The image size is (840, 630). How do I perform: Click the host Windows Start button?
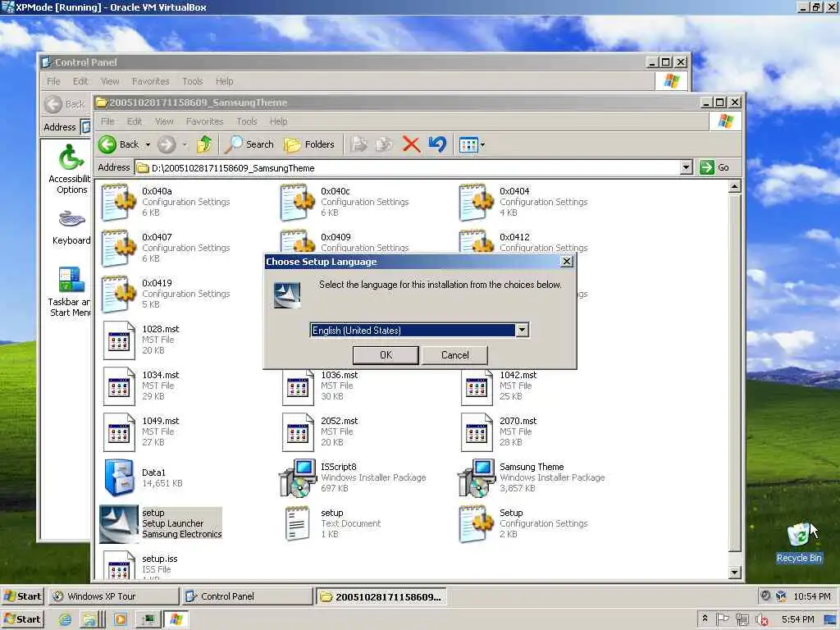tap(22, 619)
